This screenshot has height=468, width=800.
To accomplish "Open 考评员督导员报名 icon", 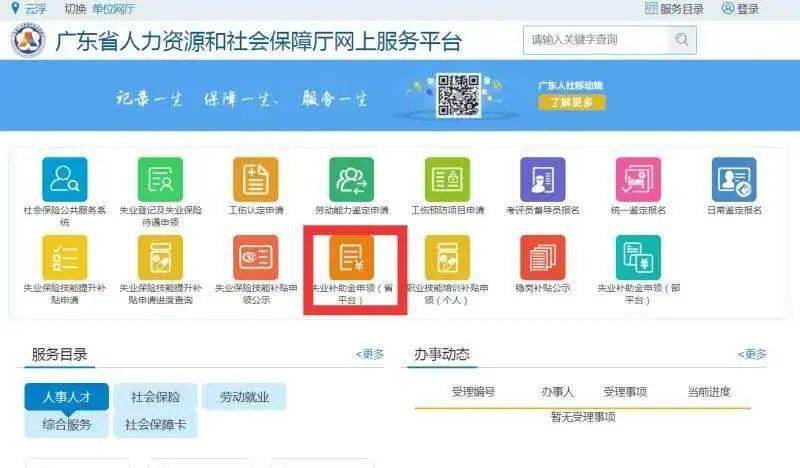I will [542, 179].
